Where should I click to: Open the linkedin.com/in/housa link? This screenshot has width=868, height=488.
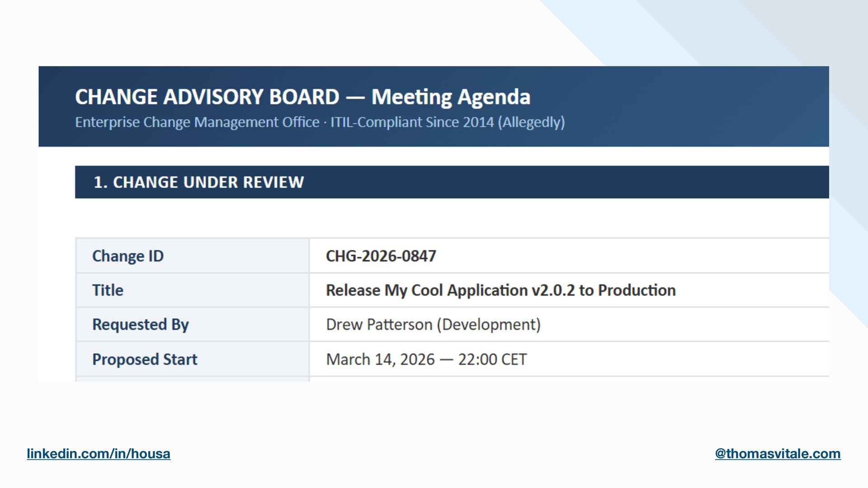pos(99,454)
